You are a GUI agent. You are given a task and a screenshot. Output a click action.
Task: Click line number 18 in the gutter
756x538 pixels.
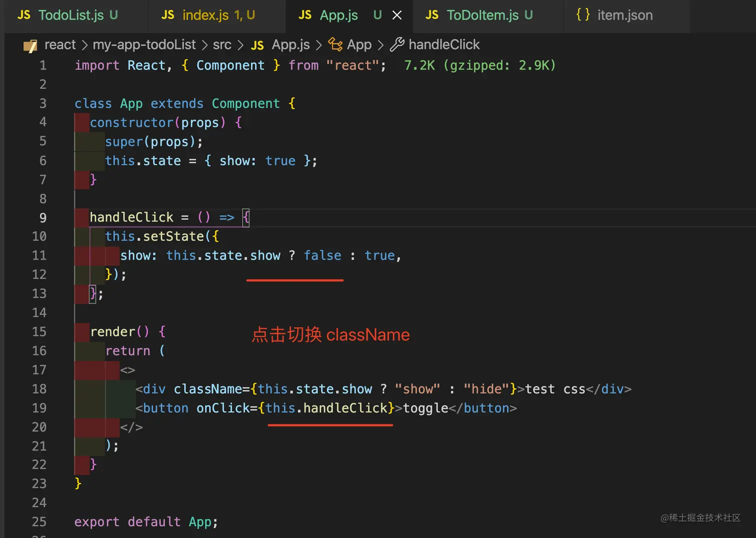[x=39, y=389]
